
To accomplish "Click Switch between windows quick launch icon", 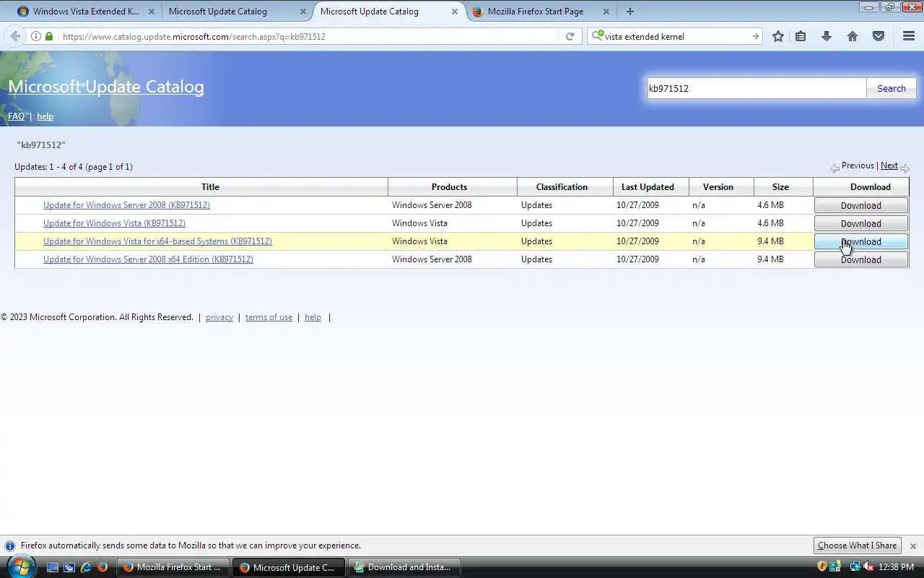I will coord(69,567).
